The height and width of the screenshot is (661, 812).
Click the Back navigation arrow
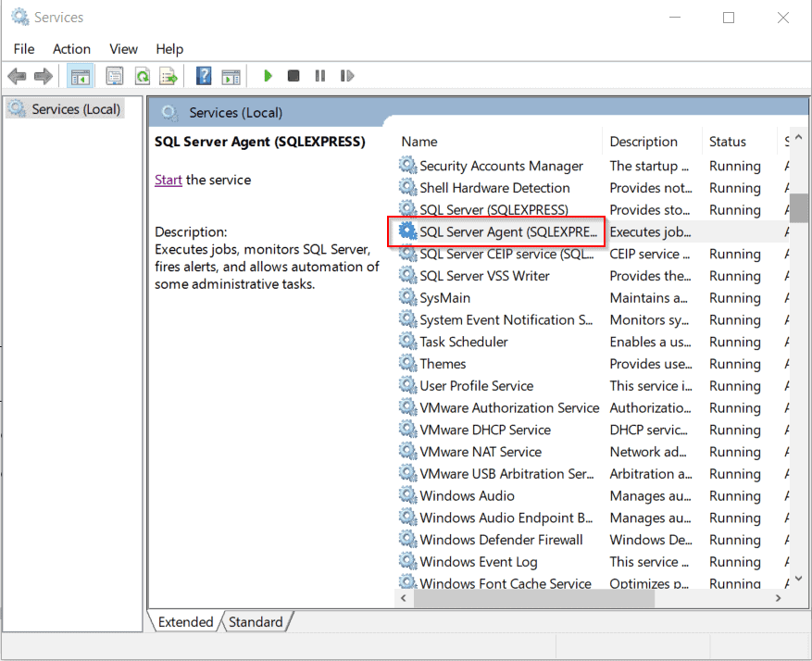17,75
